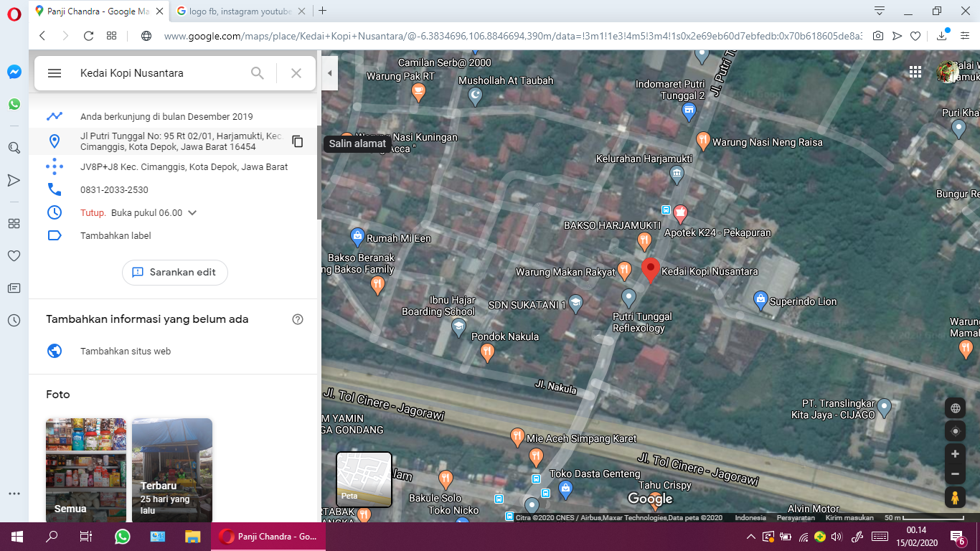Open the Semua photos thumbnail
Screen dimensions: 980x551
(x=85, y=470)
